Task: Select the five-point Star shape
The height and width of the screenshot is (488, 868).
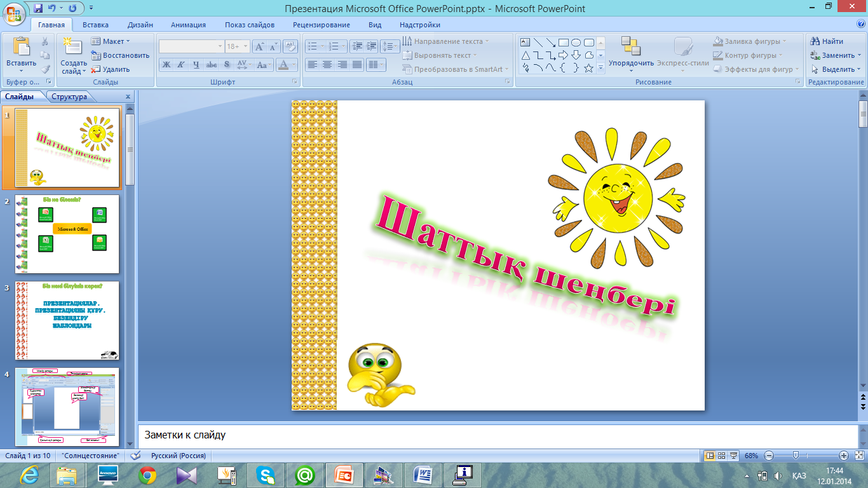Action: click(x=588, y=68)
